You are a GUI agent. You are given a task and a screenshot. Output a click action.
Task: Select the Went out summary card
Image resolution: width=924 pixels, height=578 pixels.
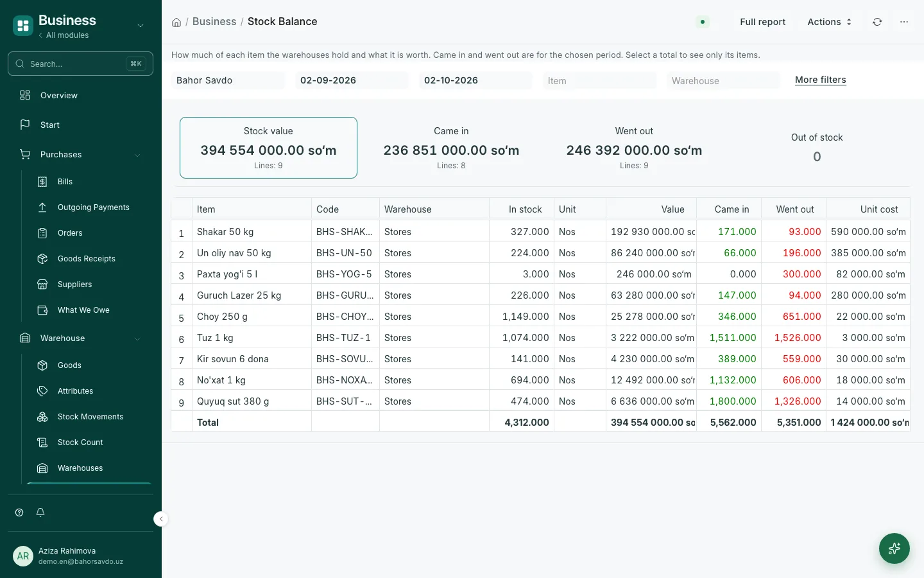634,148
